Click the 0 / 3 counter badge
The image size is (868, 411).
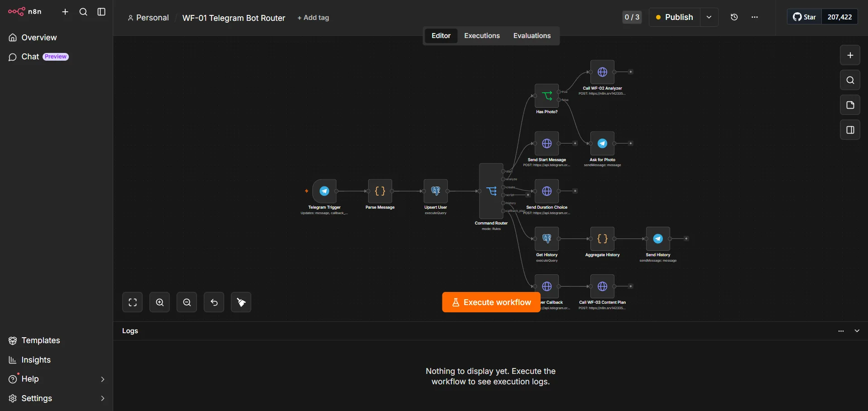click(x=632, y=17)
